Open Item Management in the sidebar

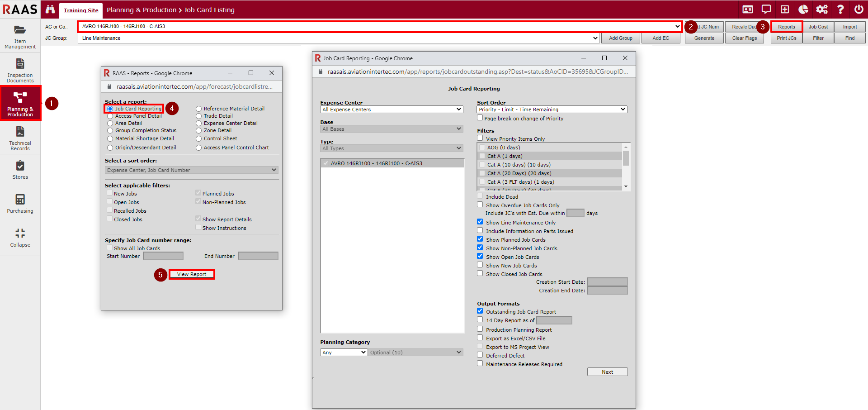(x=20, y=36)
